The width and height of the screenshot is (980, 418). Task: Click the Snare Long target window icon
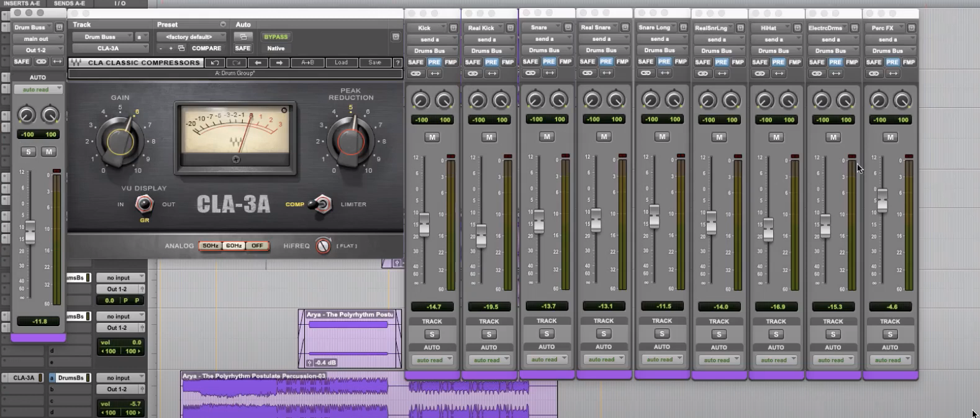coord(683,27)
